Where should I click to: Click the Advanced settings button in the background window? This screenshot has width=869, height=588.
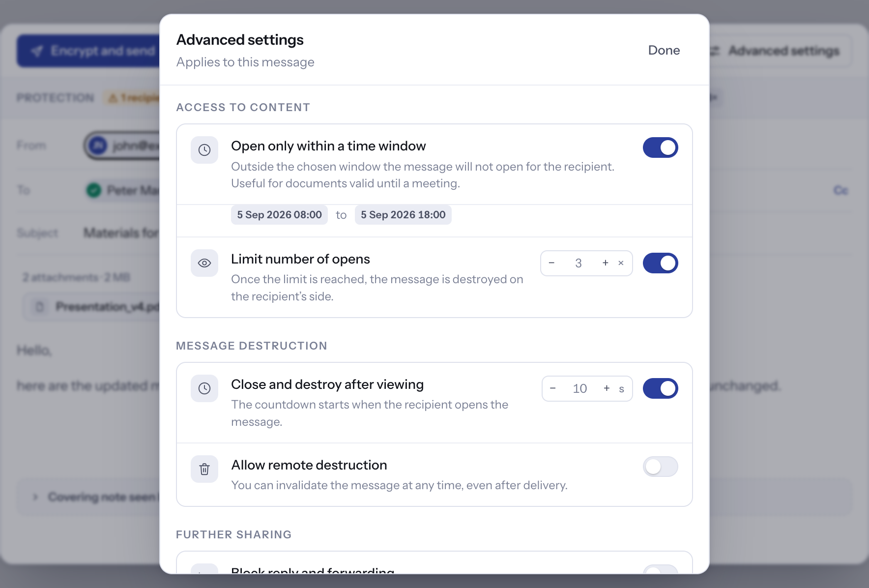click(780, 51)
